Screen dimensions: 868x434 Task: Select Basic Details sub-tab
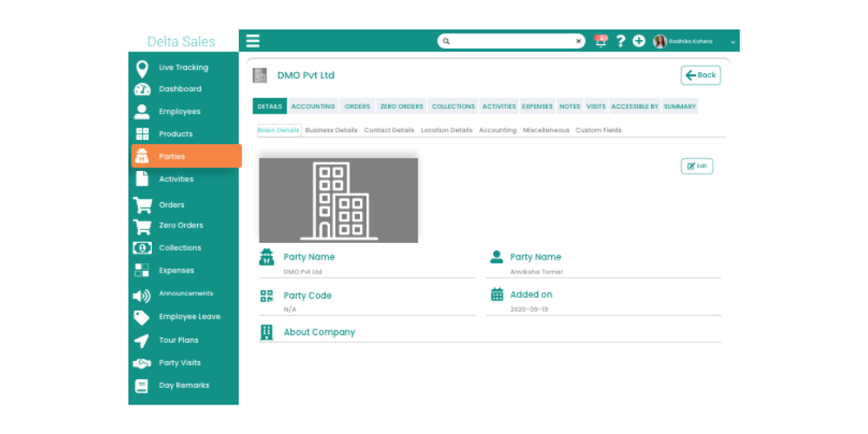tap(279, 130)
